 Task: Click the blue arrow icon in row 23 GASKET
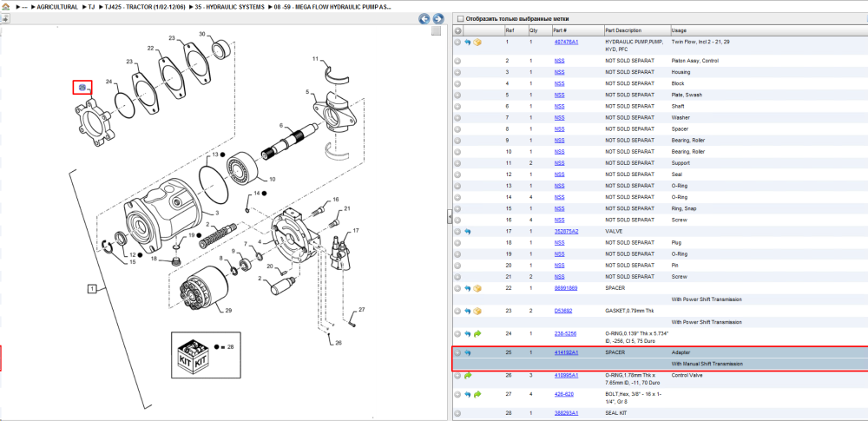click(467, 311)
